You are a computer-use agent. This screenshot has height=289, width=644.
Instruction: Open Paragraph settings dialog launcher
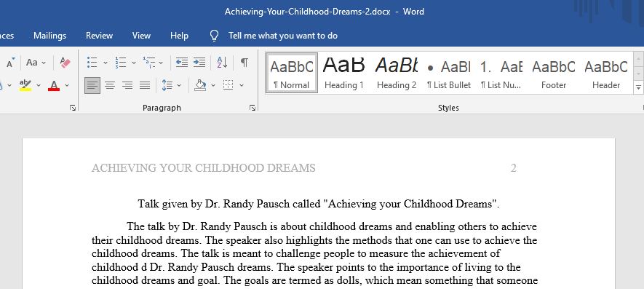coord(253,108)
